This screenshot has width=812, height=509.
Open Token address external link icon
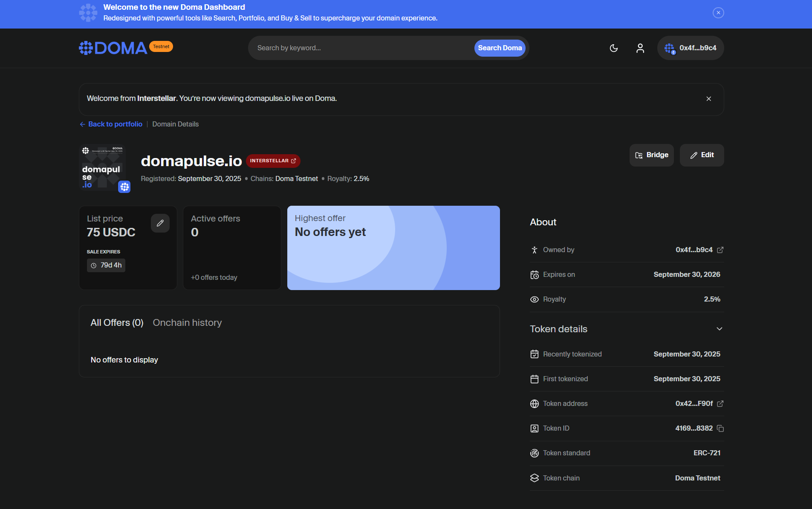click(x=720, y=404)
